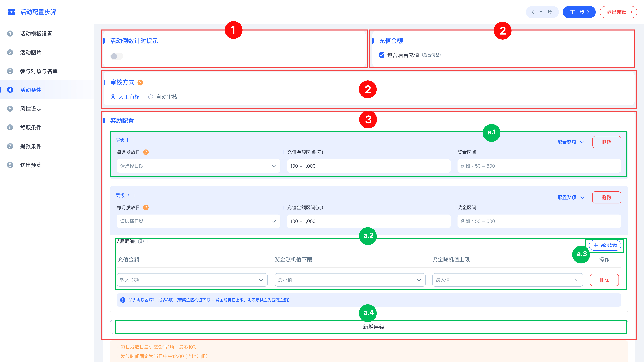Open the 活动图片 step in sidebar
644x362 pixels.
coord(31,53)
